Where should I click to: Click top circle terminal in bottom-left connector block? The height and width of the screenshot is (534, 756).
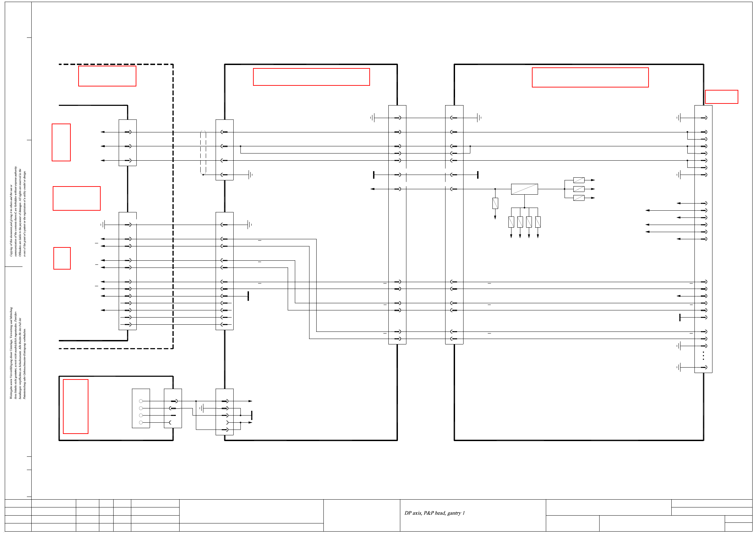point(141,401)
